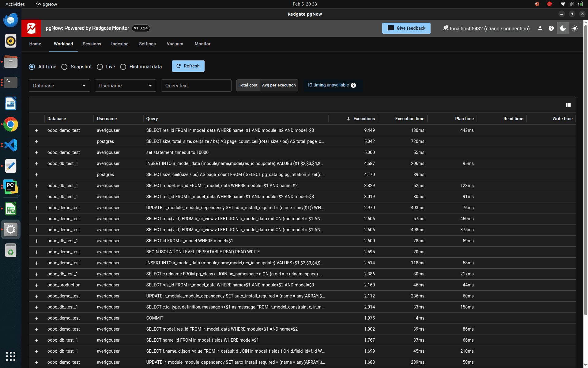Expand the top query row for odoo_demo_test
This screenshot has height=368, width=588.
point(36,130)
